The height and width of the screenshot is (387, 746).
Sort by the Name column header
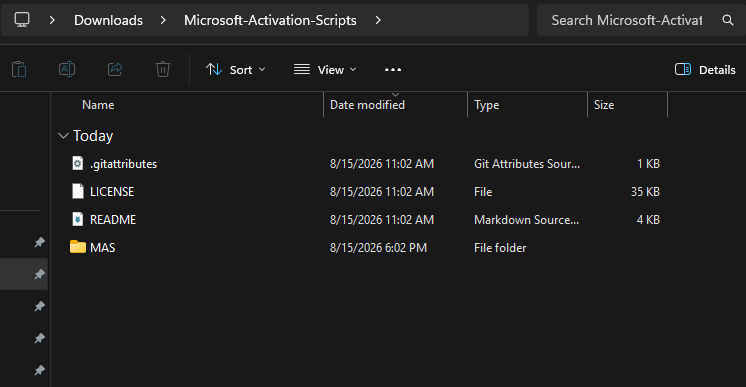point(98,105)
